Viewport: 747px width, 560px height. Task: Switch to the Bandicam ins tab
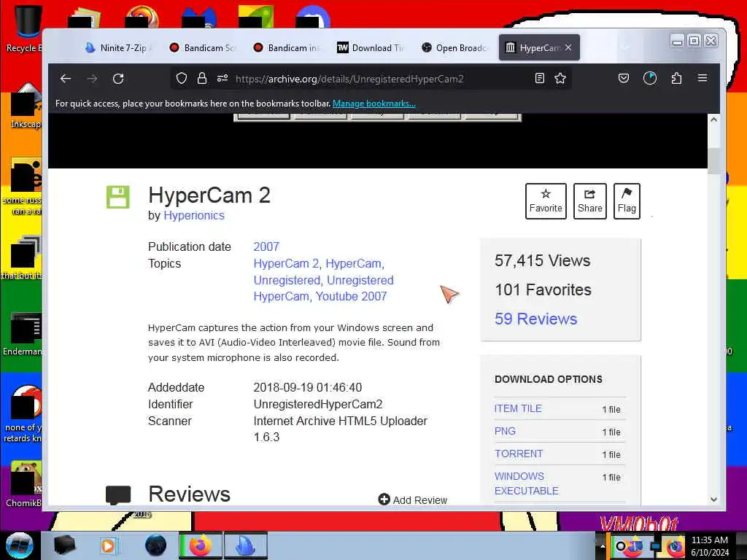coord(288,47)
